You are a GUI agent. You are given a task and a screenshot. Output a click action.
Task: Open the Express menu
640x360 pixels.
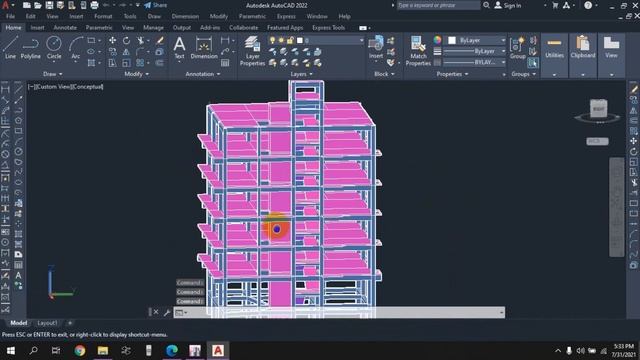tap(286, 16)
